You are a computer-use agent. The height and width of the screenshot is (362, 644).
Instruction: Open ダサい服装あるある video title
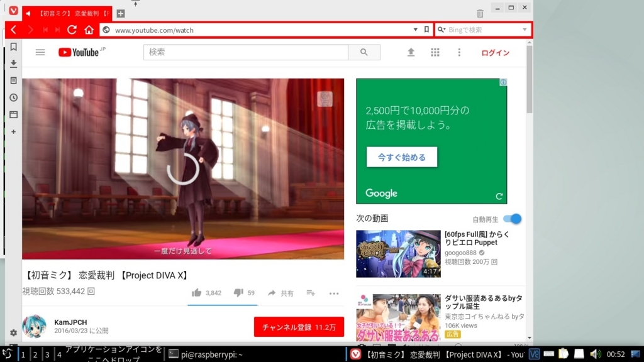[484, 302]
